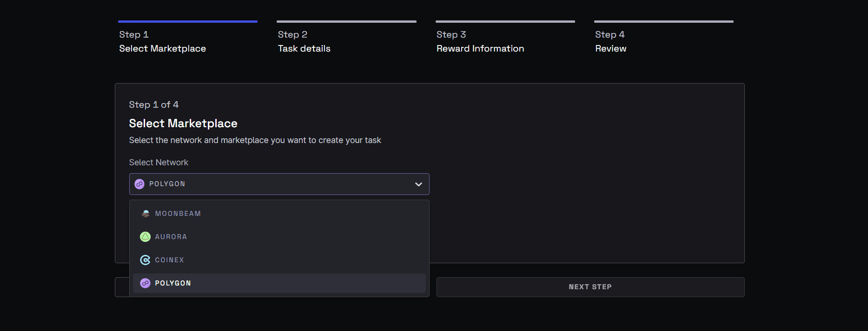Go to Step 3 Reward Information
The width and height of the screenshot is (868, 331).
(x=505, y=38)
